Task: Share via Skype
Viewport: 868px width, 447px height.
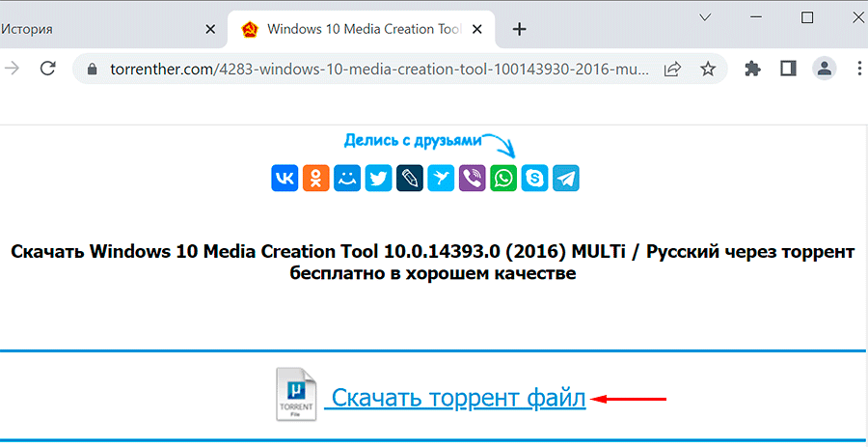Action: point(534,179)
